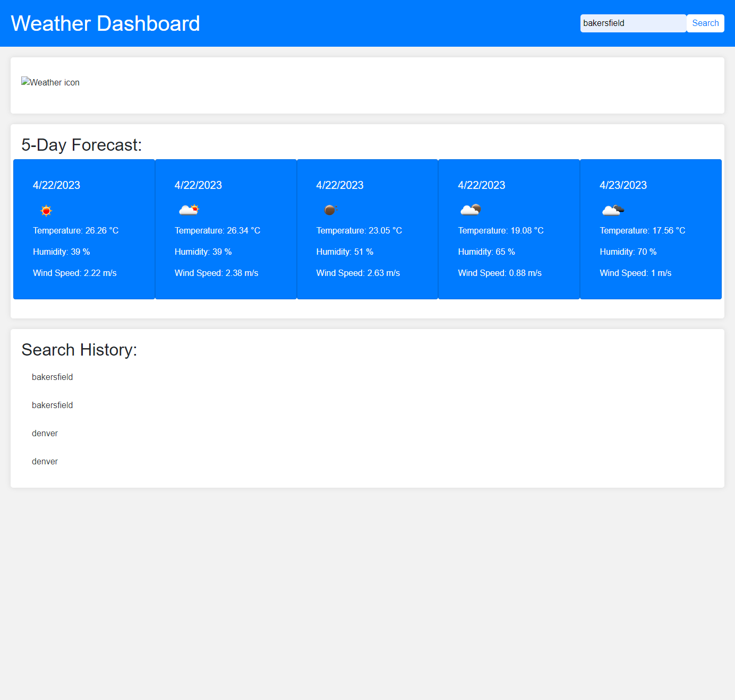Click the sun icon on the first forecast card
This screenshot has height=700, width=735.
46,210
